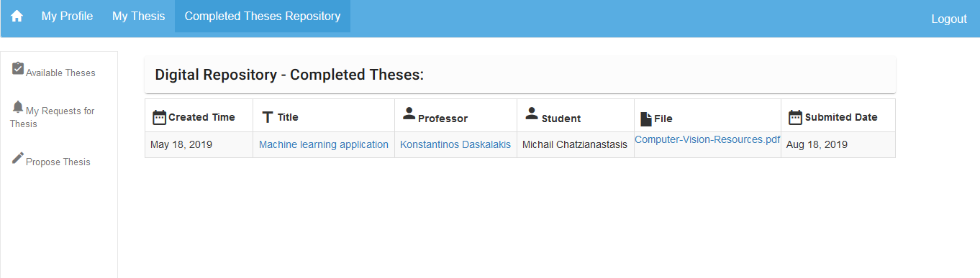Select the Completed Theses Repository tab

[x=263, y=17]
